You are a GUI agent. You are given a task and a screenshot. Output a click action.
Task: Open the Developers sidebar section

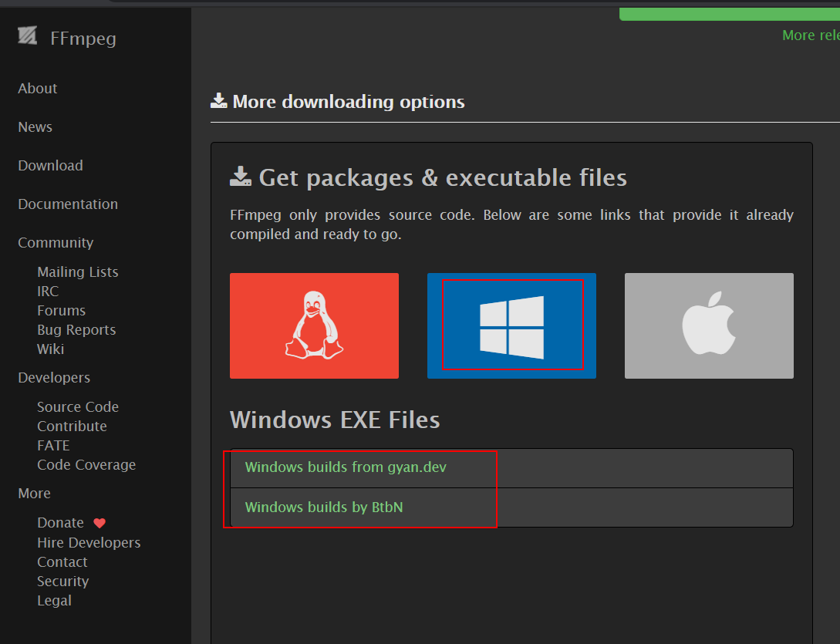(x=54, y=378)
